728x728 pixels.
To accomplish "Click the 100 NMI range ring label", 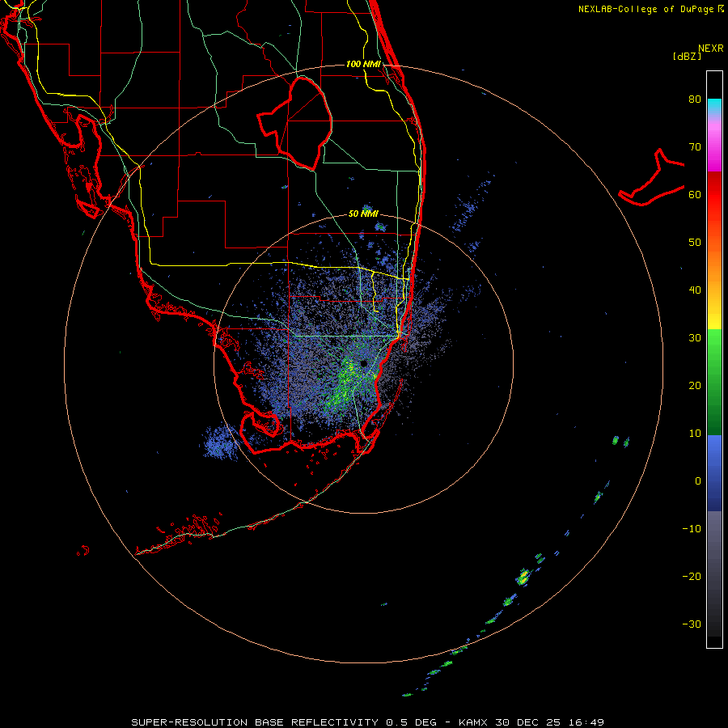I will (x=363, y=64).
